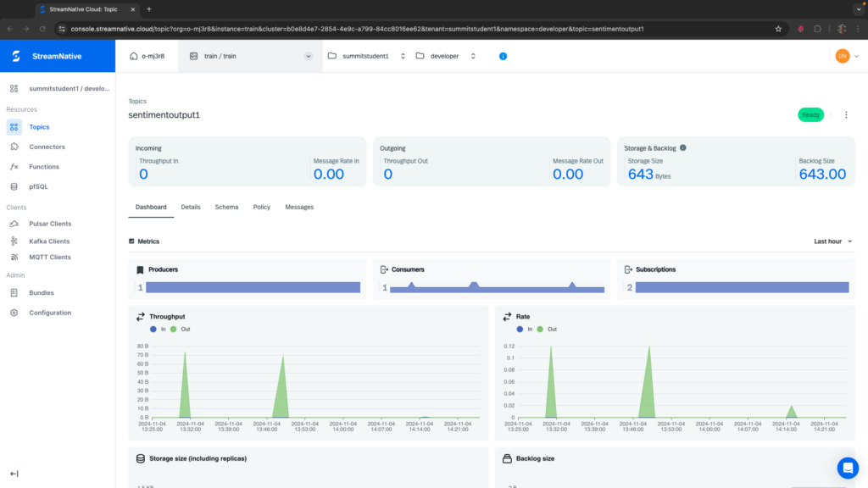Click the user avatar icon at top right
The image size is (868, 488).
pos(842,56)
